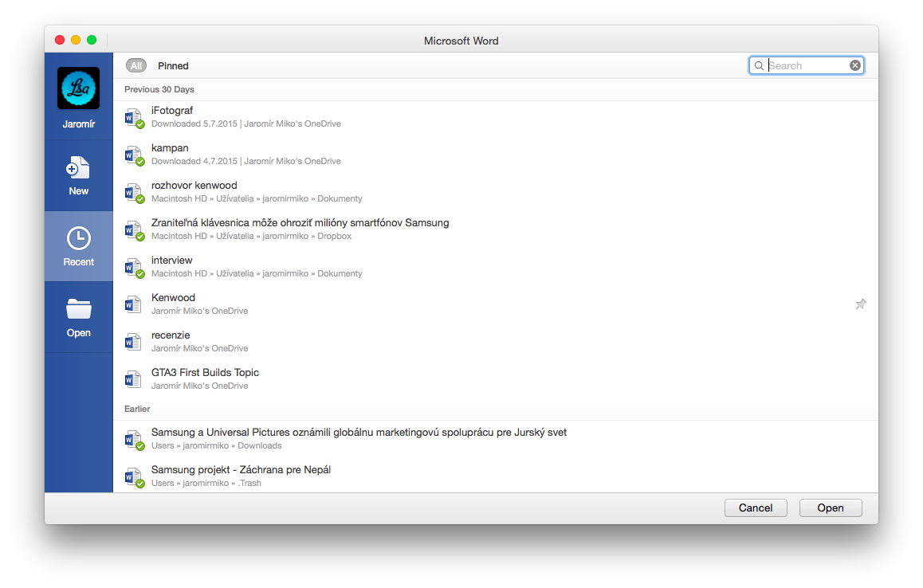923x588 pixels.
Task: Click the magnifying glass search icon
Action: [759, 65]
